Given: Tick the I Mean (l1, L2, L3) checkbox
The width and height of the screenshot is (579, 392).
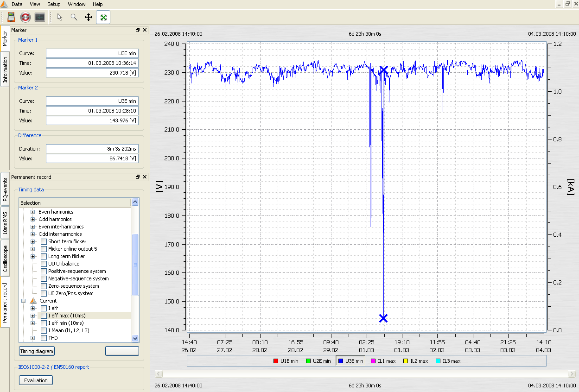Looking at the screenshot, I should coord(44,330).
